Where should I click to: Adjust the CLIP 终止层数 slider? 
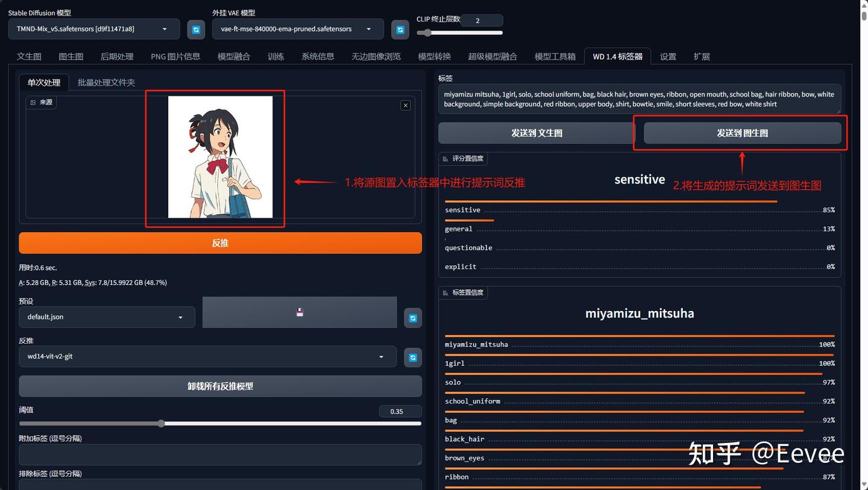coord(459,33)
